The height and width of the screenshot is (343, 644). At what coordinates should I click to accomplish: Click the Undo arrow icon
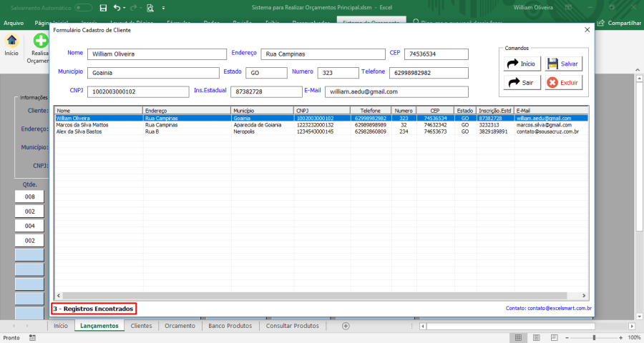117,7
